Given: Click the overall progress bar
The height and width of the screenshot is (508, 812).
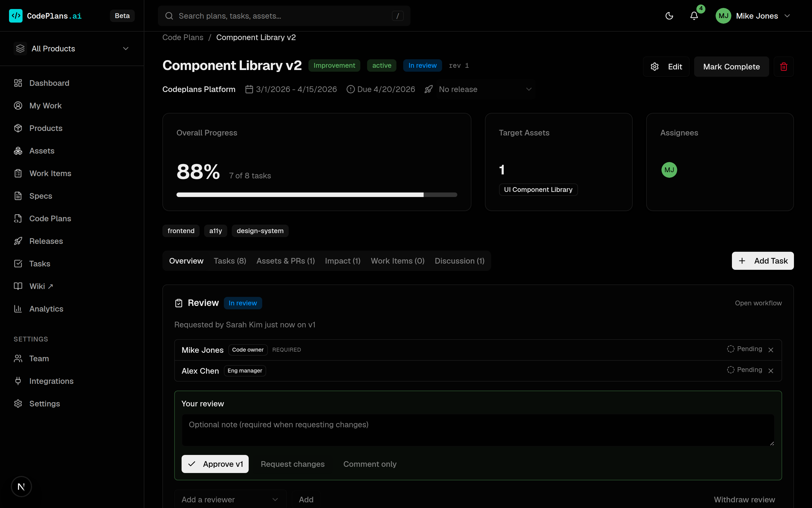Looking at the screenshot, I should click(x=317, y=195).
